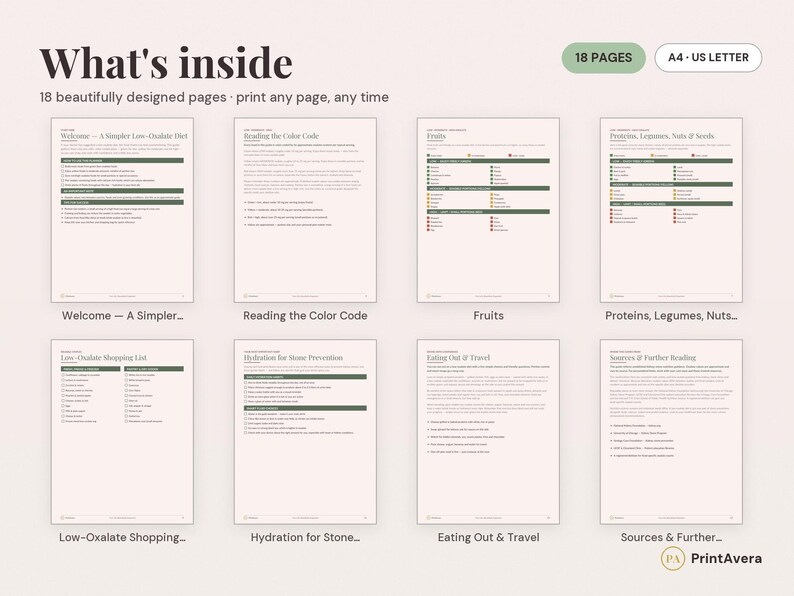Screen dimensions: 794x596
Task: Open the Eating Out & Travel page thumbnail
Action: point(488,432)
